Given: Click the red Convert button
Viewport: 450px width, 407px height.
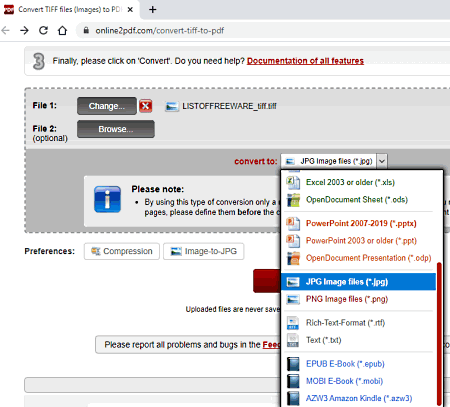Looking at the screenshot, I should 267,281.
